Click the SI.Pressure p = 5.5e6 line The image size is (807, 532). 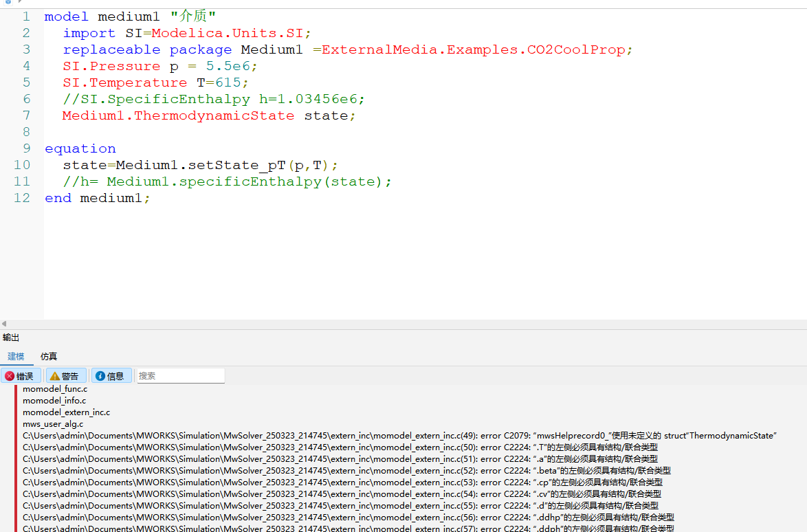pos(160,67)
